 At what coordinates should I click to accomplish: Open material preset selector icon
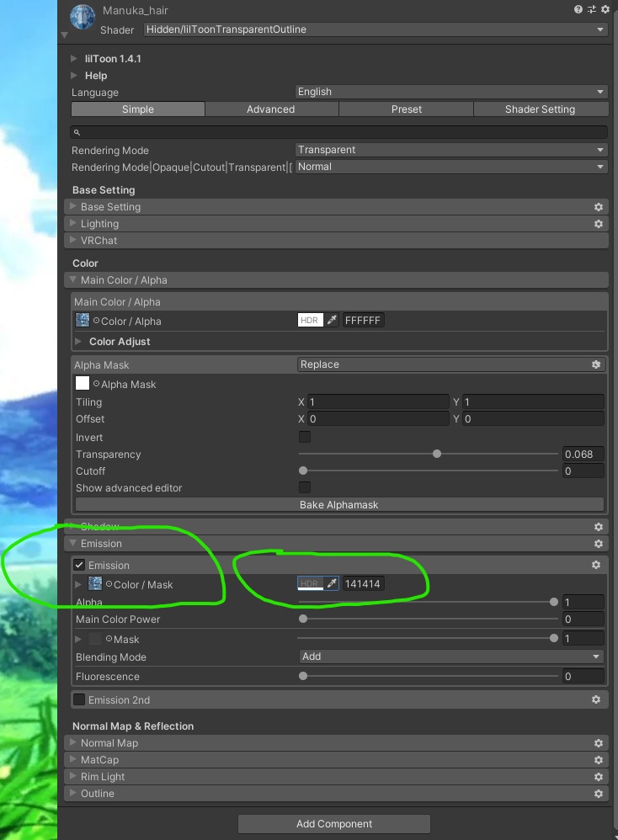tap(592, 9)
